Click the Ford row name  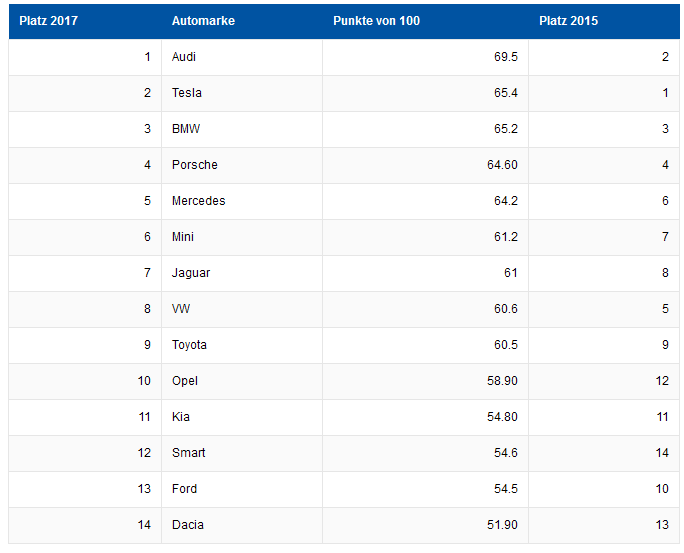[185, 489]
